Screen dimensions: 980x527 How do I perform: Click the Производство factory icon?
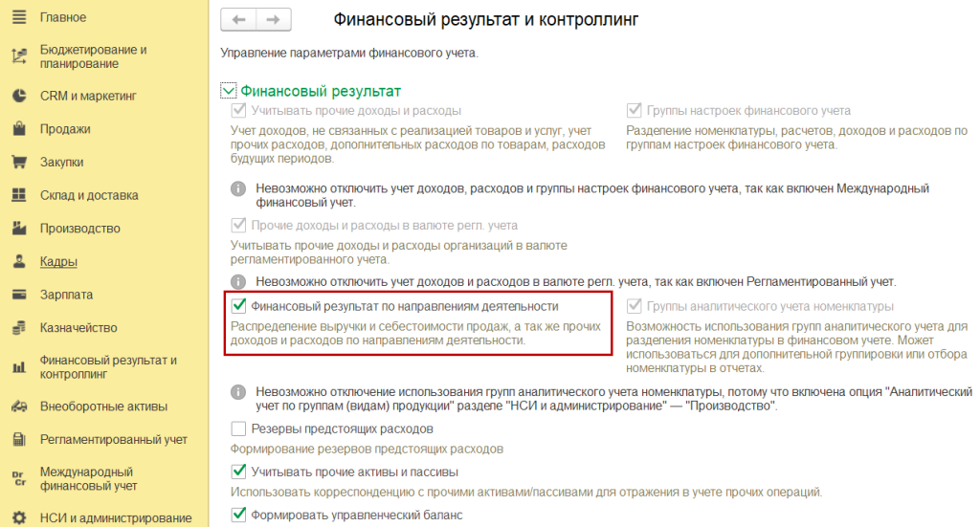point(17,229)
